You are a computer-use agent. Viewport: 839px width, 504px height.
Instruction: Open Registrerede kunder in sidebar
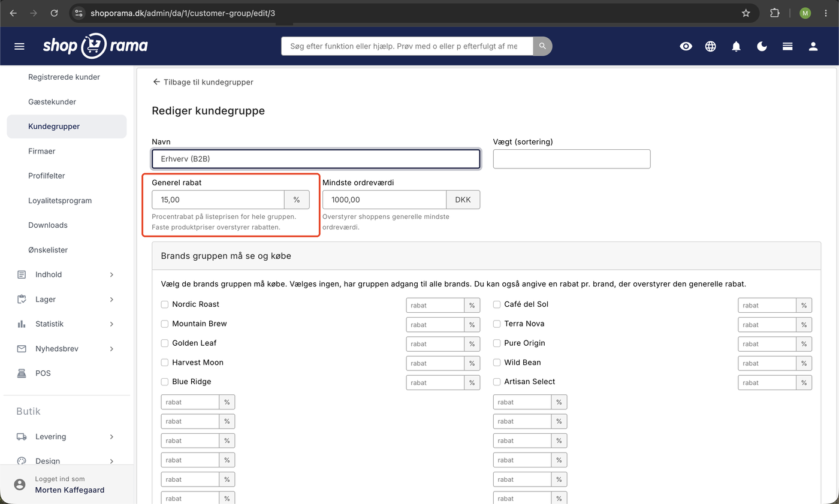[64, 77]
